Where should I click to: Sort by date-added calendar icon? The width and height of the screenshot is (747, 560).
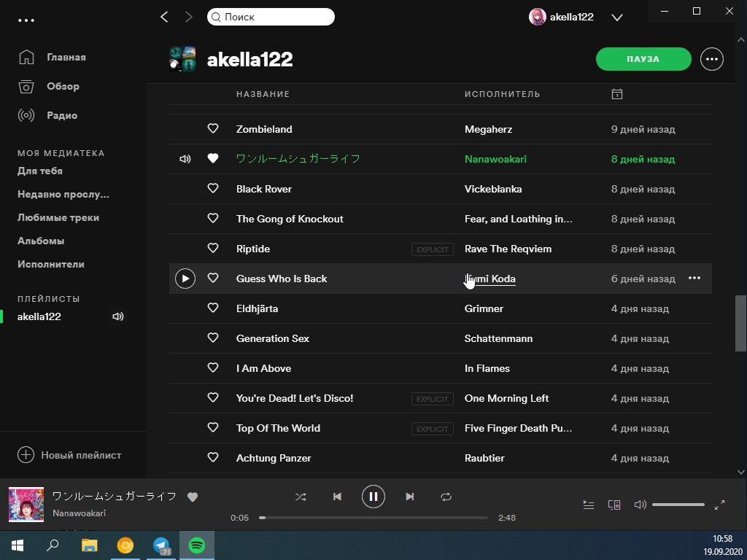point(617,94)
